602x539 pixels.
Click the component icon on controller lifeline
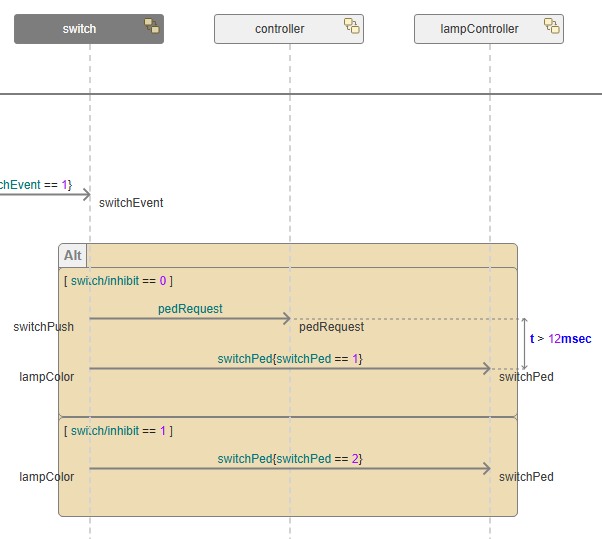[351, 26]
